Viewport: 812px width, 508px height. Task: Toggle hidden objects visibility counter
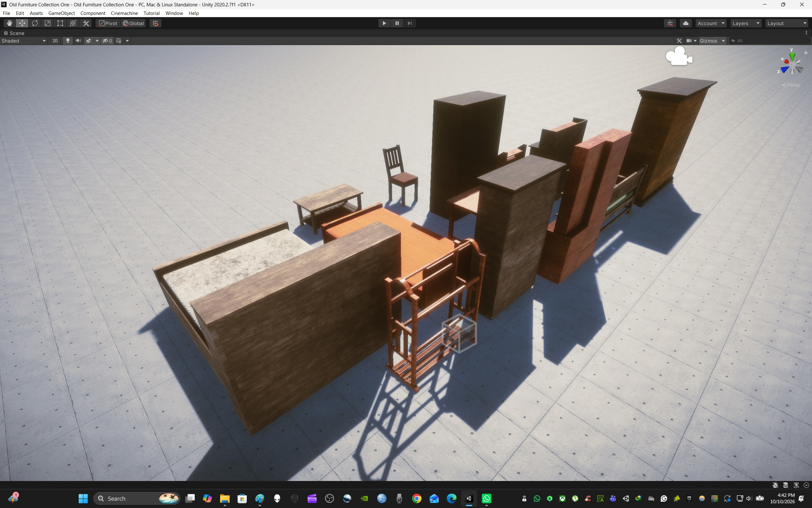tap(108, 41)
